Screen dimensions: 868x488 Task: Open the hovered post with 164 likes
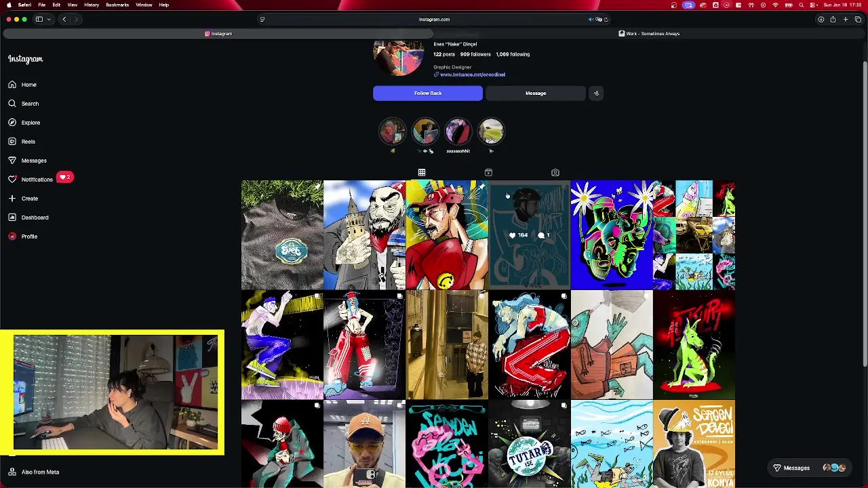pos(530,235)
